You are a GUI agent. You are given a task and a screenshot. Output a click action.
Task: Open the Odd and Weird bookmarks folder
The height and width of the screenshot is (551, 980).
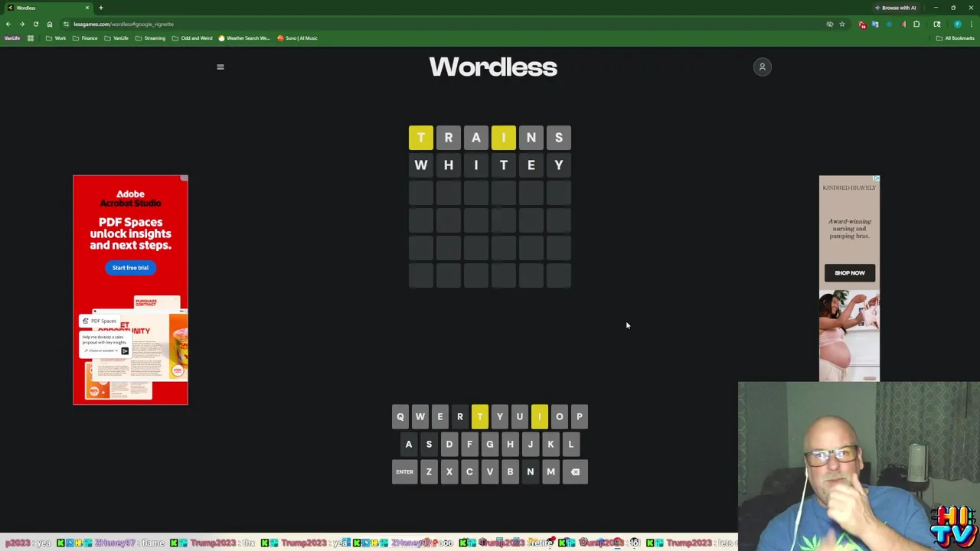[x=192, y=38]
